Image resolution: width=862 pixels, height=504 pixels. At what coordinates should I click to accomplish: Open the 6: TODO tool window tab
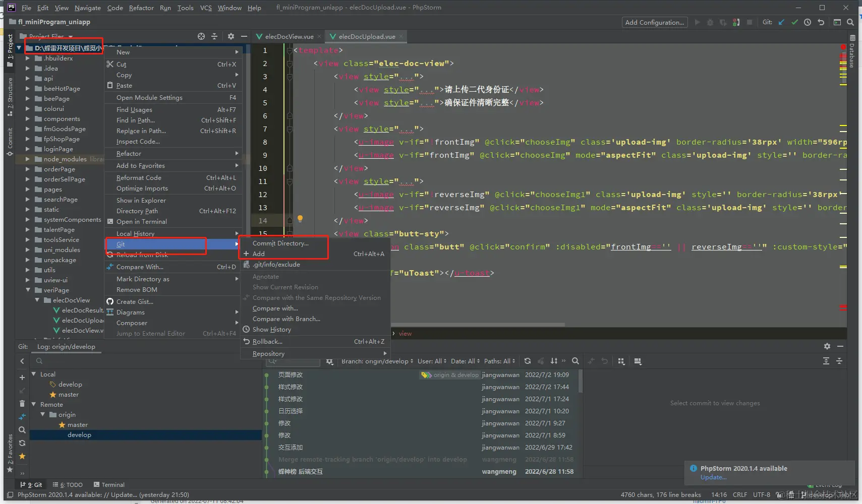68,485
